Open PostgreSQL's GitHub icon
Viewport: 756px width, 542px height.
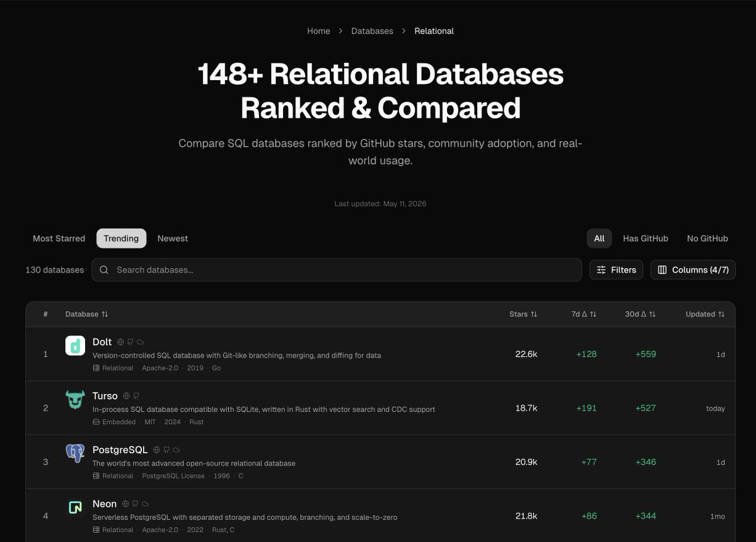pyautogui.click(x=166, y=450)
